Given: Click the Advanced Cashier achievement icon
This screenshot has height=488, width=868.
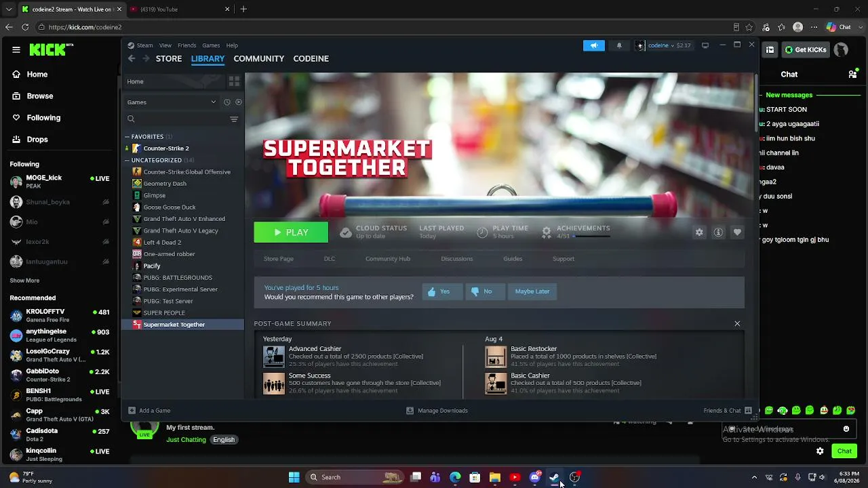Looking at the screenshot, I should click(x=274, y=357).
